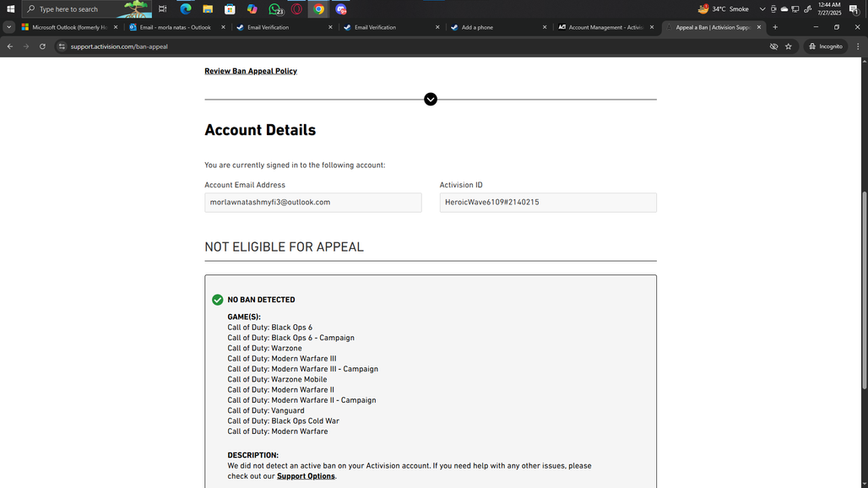Viewport: 868px width, 488px height.
Task: Open the 34°C Smoke weather widget
Action: click(x=723, y=8)
